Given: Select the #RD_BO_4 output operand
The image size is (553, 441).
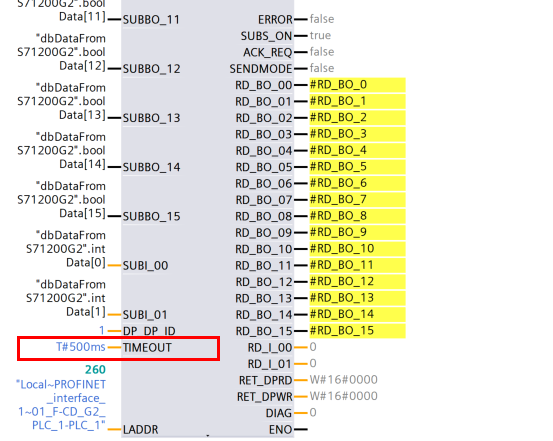Looking at the screenshot, I should point(357,151).
